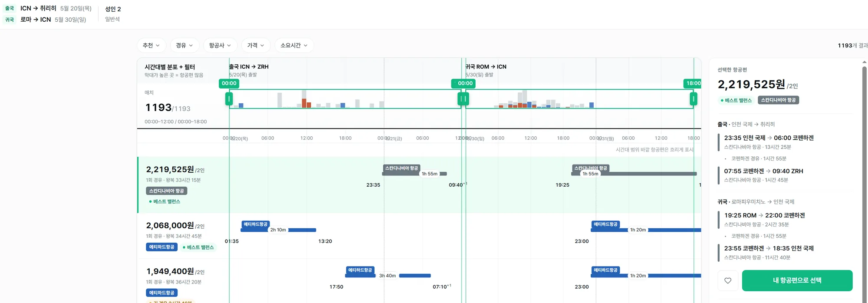The image size is (868, 303).
Task: Click the 내 항공편으로 선택 button
Action: (797, 280)
